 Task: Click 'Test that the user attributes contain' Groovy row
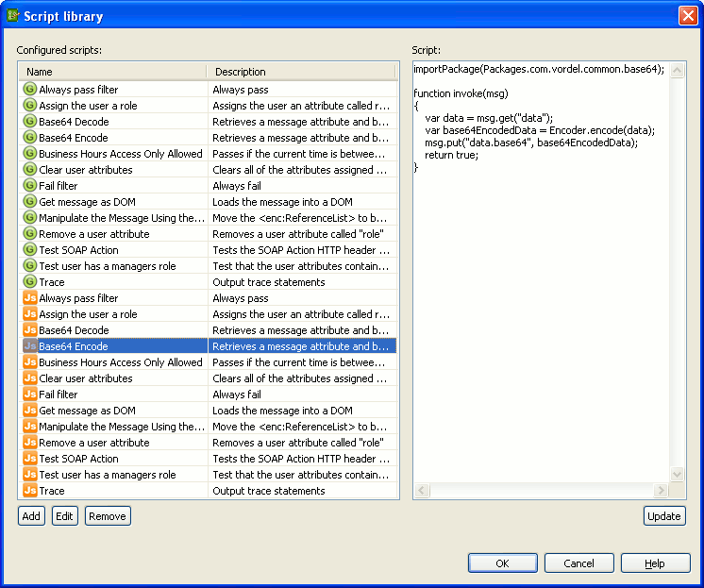pos(300,266)
